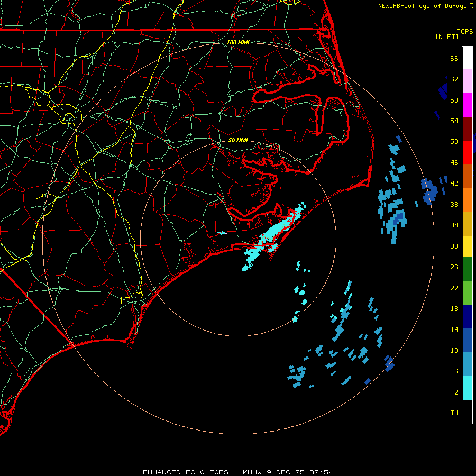
Task: Click the 30 value on the legend scale
Action: pos(454,246)
